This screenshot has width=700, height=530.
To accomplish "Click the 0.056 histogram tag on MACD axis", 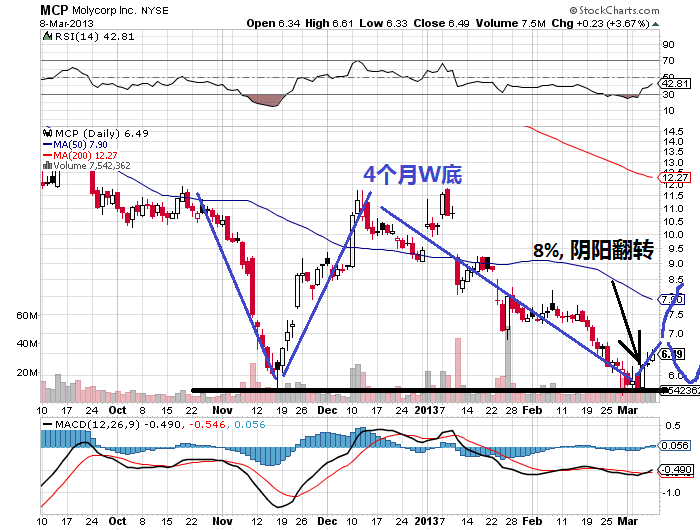I will [675, 446].
